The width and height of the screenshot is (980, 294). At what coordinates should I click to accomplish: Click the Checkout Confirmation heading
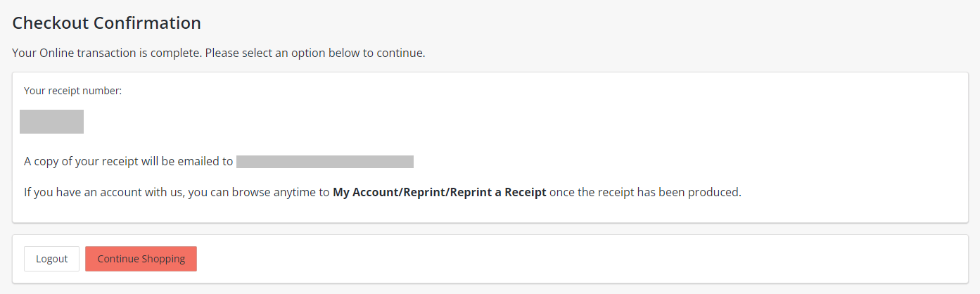(107, 23)
